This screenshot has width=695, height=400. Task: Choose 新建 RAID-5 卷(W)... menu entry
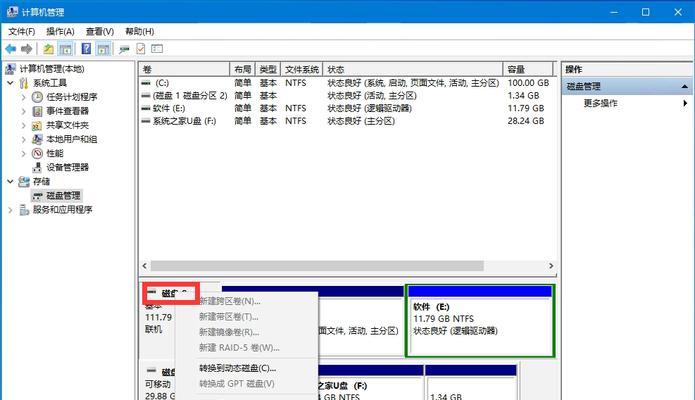247,348
